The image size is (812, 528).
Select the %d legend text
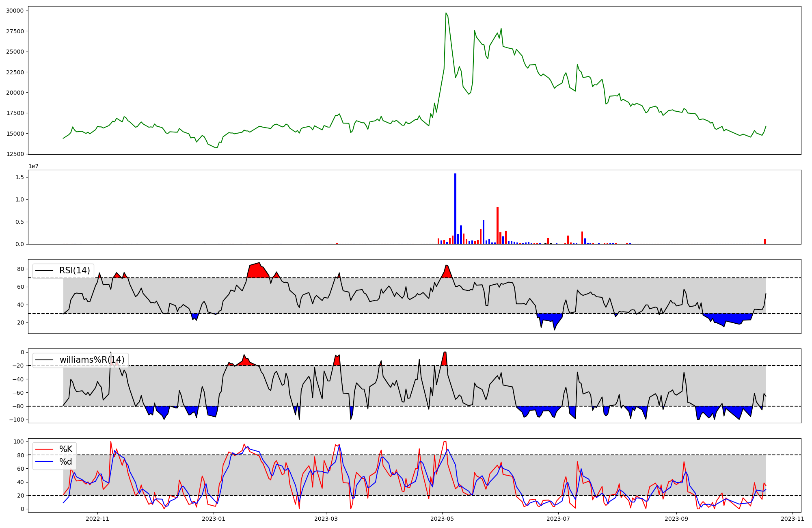[x=66, y=462]
